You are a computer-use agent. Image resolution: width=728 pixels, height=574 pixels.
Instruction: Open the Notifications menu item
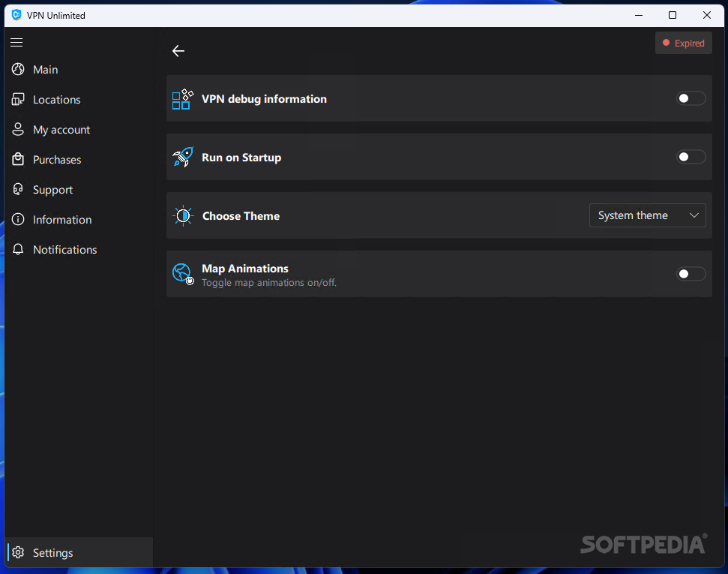79,250
